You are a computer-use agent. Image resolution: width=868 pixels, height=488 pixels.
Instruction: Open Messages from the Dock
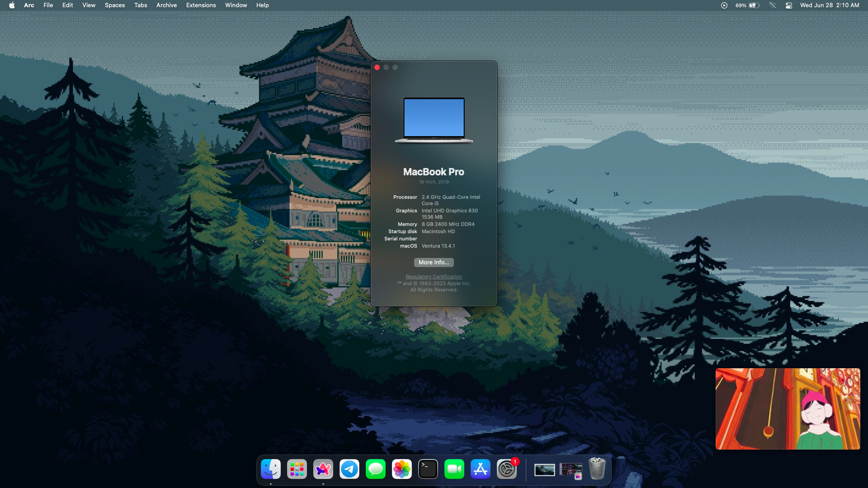point(376,469)
